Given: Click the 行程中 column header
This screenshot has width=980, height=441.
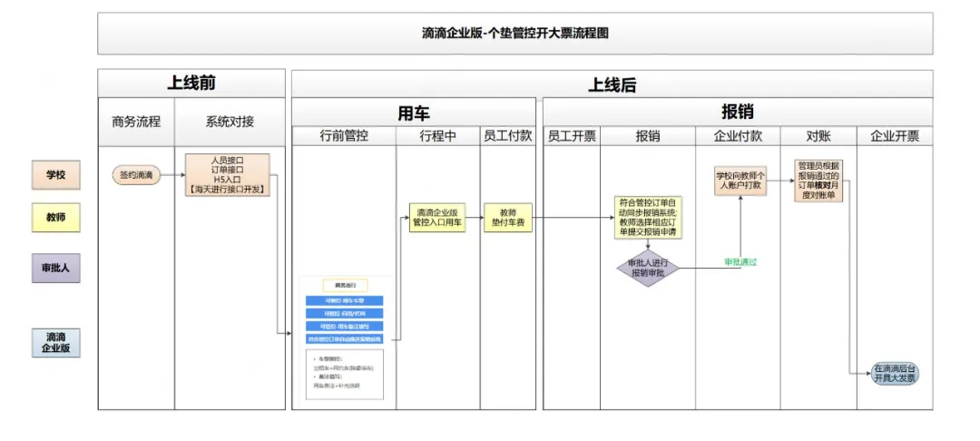Looking at the screenshot, I should coord(437,136).
